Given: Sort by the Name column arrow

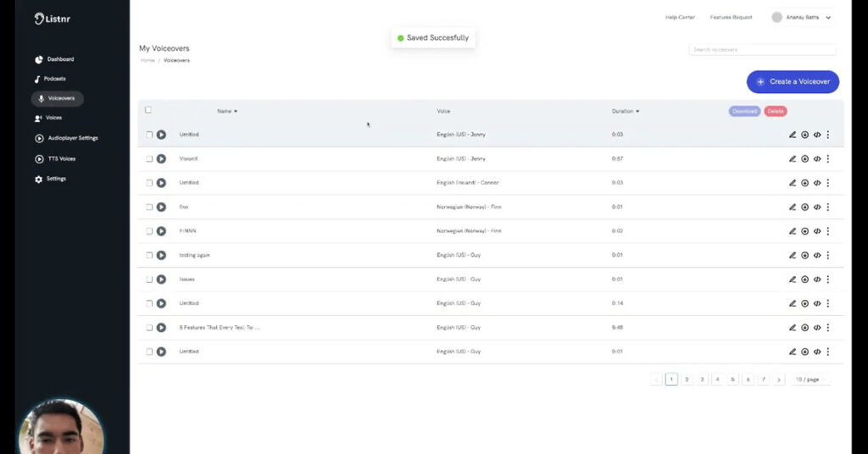Looking at the screenshot, I should pos(236,112).
